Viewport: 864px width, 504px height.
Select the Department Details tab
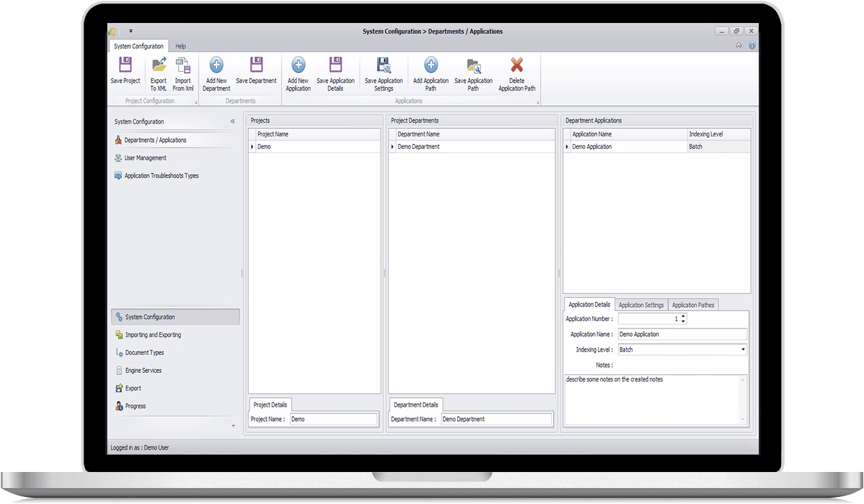(416, 404)
